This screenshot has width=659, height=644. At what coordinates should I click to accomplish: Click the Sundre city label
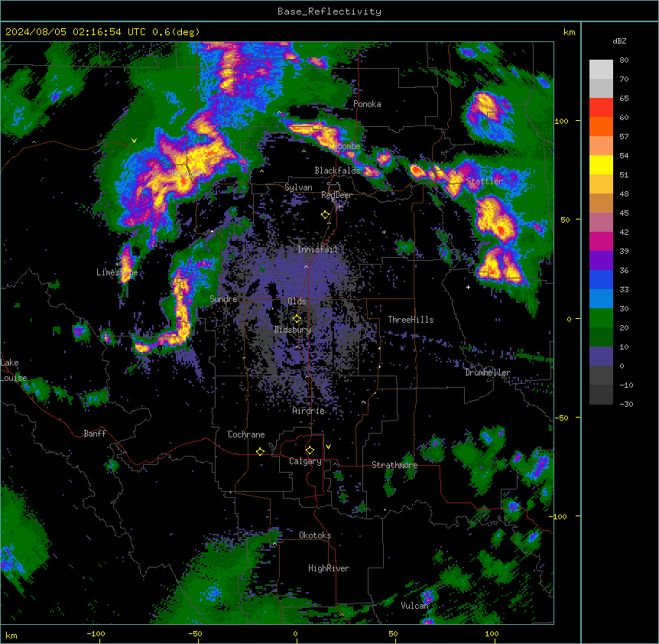(223, 299)
